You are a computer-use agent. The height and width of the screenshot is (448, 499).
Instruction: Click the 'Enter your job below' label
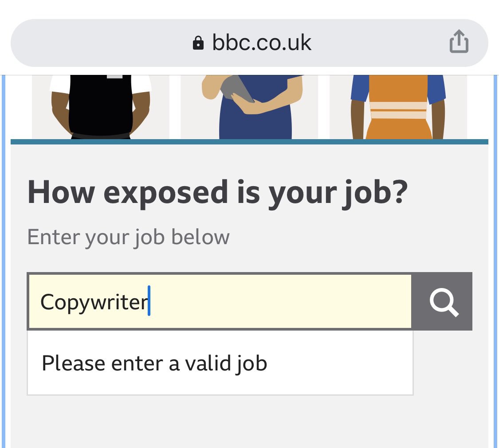128,237
